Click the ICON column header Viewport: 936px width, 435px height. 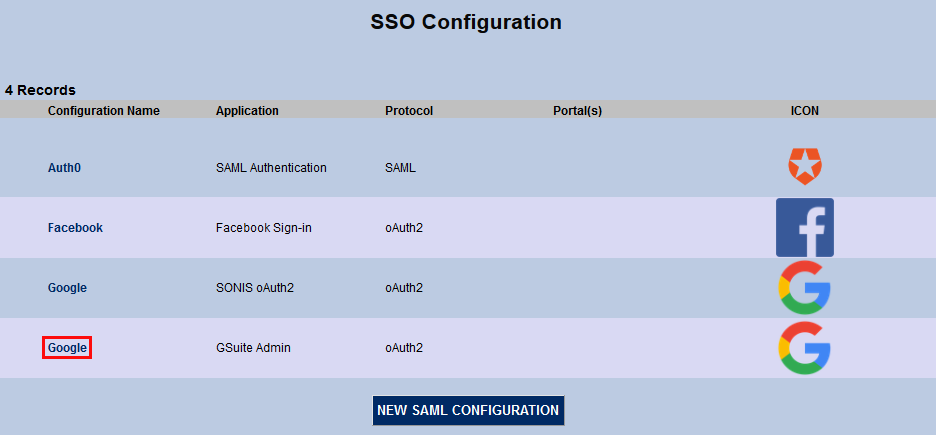805,111
